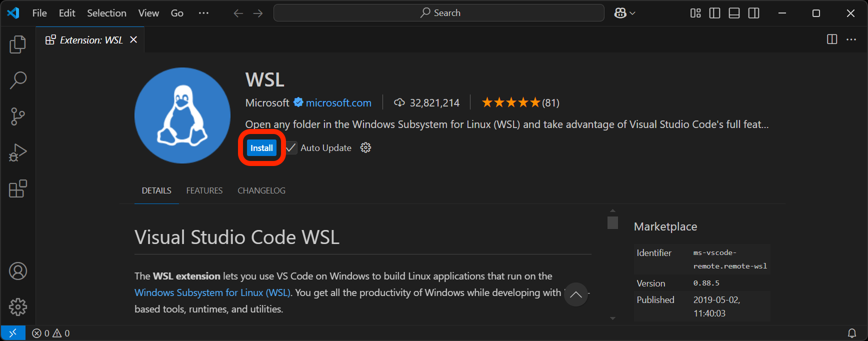The height and width of the screenshot is (341, 868).
Task: Go forward with the right arrow
Action: [x=258, y=13]
